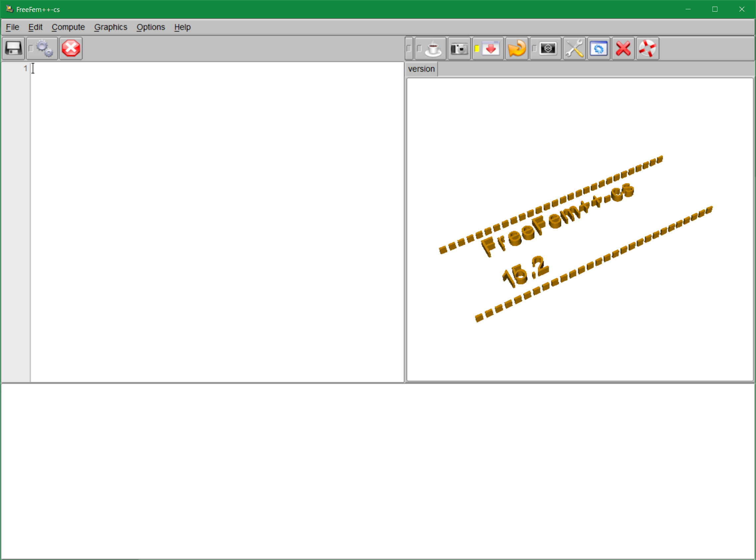Image resolution: width=756 pixels, height=560 pixels.
Task: Delete graphic with red X icon
Action: pos(623,49)
